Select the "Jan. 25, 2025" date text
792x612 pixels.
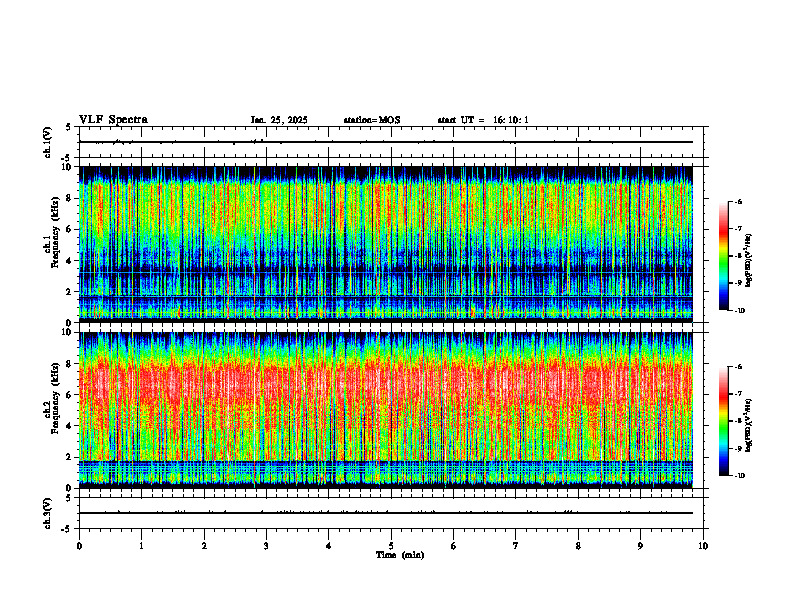(279, 120)
